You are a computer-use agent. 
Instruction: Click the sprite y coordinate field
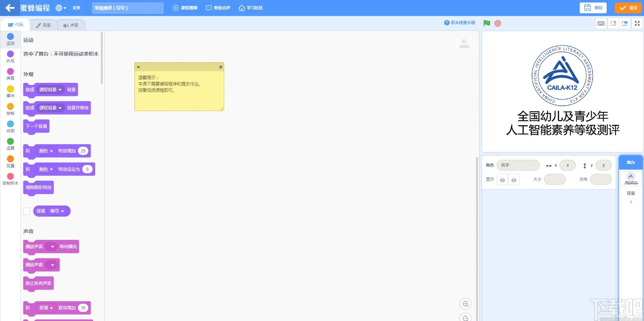pyautogui.click(x=603, y=165)
